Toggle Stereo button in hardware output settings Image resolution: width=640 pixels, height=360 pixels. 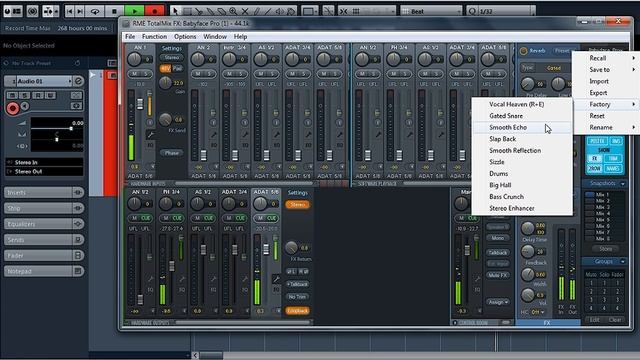[x=298, y=204]
